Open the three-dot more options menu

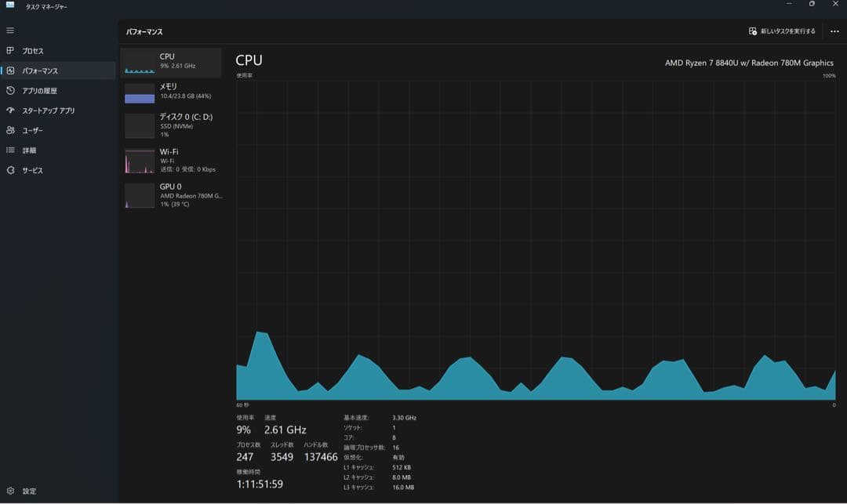point(834,31)
